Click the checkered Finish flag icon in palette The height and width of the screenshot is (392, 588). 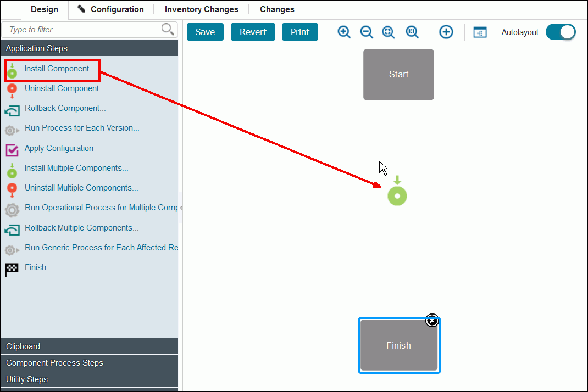coord(12,268)
